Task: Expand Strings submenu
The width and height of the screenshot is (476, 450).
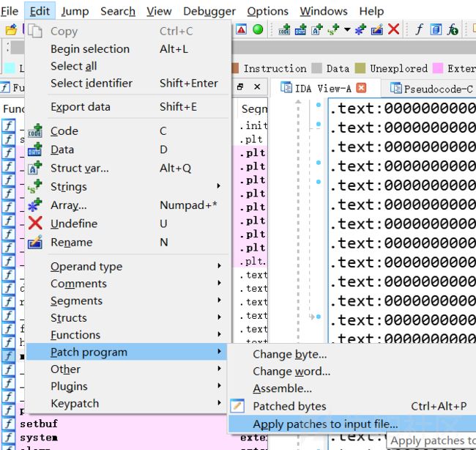Action: [127, 187]
